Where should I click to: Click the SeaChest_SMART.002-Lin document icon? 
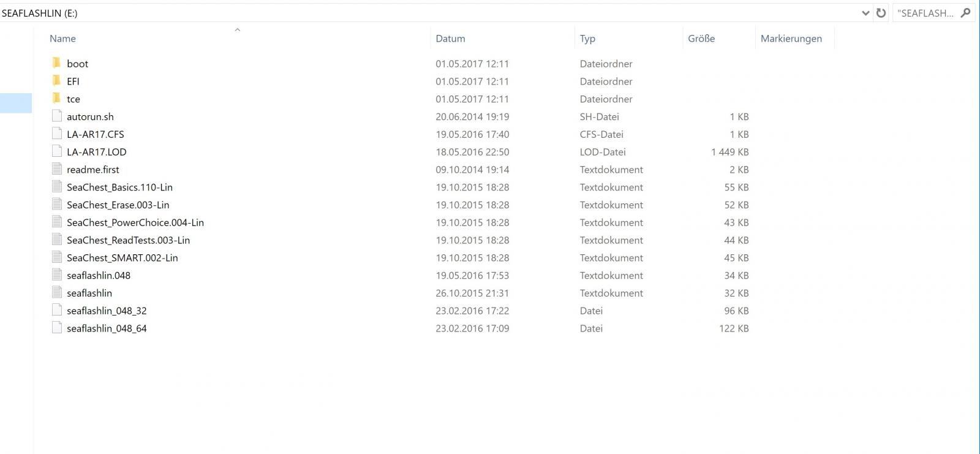coord(57,258)
